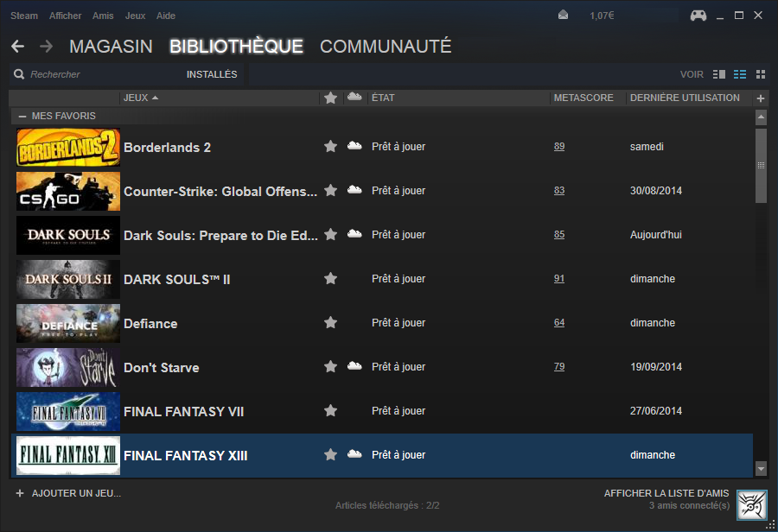Screen dimensions: 778x532
Task: Launch Big Picture mode via controller icon
Action: pyautogui.click(x=698, y=16)
